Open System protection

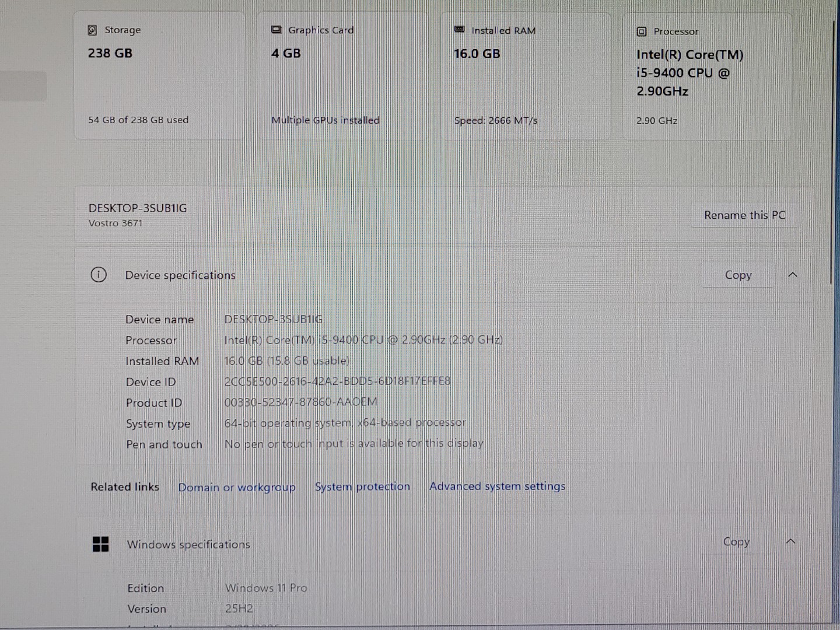pos(362,486)
